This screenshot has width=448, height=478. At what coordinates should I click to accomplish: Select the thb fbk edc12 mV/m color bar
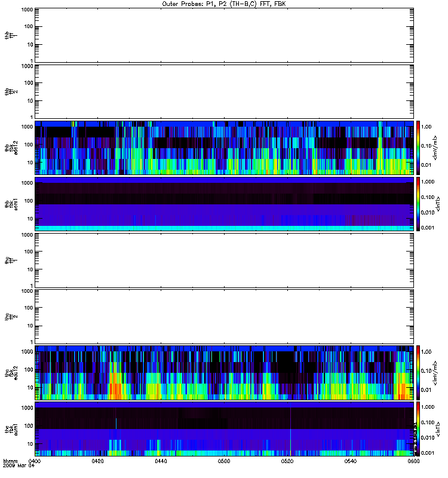click(x=418, y=148)
